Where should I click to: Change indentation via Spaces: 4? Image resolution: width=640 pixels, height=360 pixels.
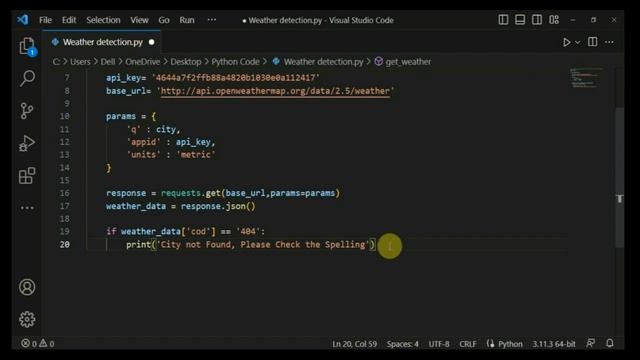(x=402, y=344)
